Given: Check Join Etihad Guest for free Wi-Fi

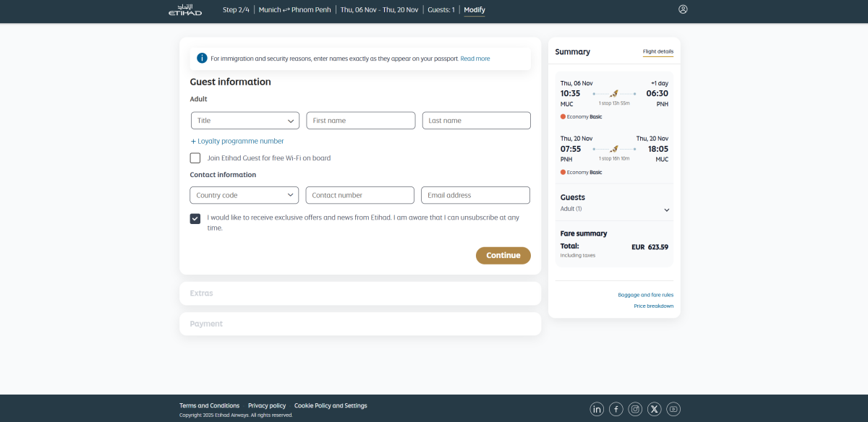Looking at the screenshot, I should tap(195, 158).
